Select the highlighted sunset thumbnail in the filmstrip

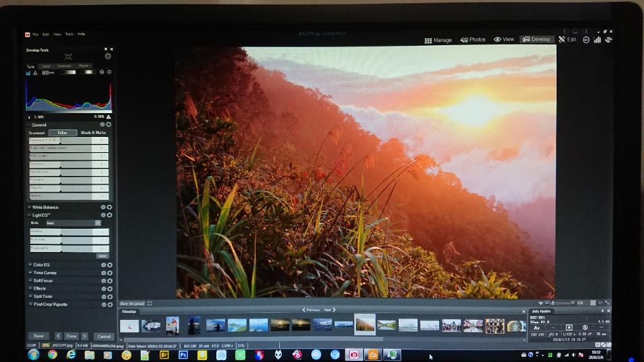pyautogui.click(x=365, y=326)
